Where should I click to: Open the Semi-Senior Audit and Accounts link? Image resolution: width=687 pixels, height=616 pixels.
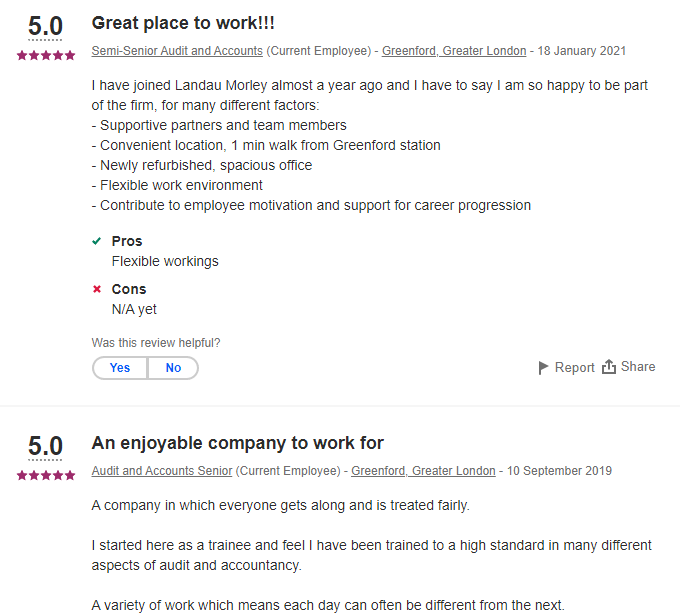pos(177,50)
